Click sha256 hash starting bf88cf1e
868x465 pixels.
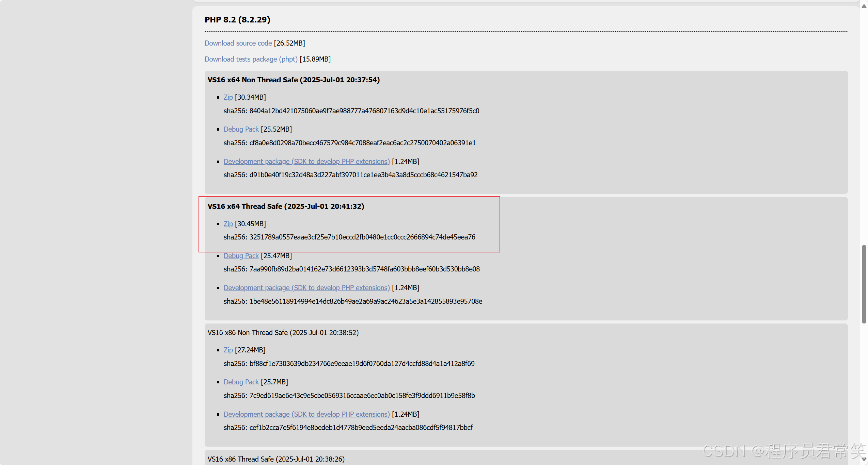tap(362, 364)
